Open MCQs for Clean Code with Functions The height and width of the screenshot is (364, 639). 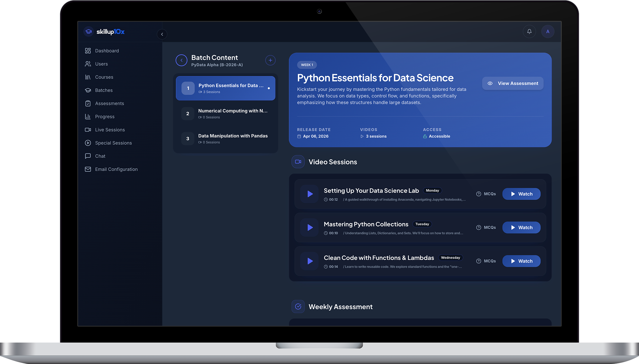click(x=486, y=261)
